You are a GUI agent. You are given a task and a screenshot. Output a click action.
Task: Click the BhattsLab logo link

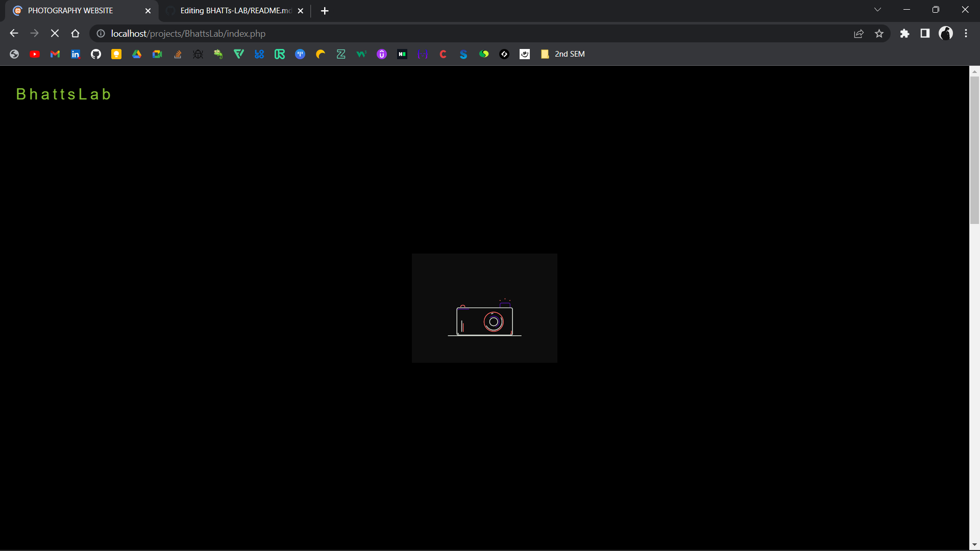[64, 94]
